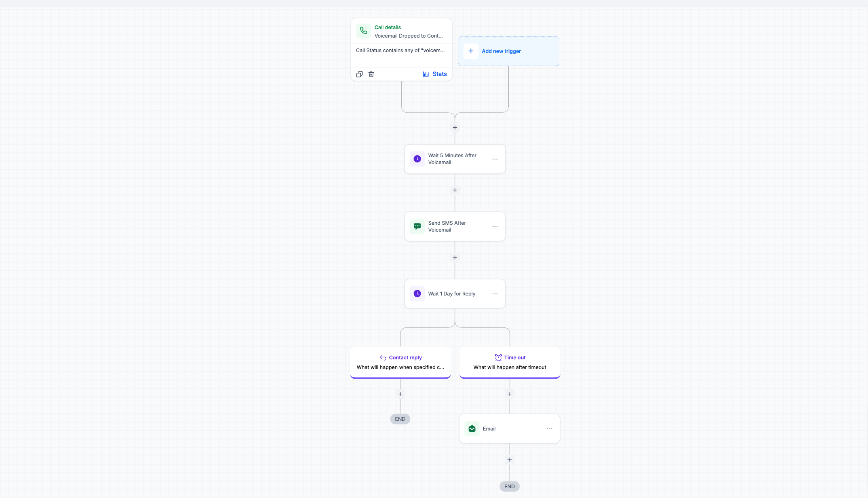This screenshot has height=498, width=868.
Task: Click SMS bubble icon on Send SMS After Voicemail
Action: pos(417,226)
